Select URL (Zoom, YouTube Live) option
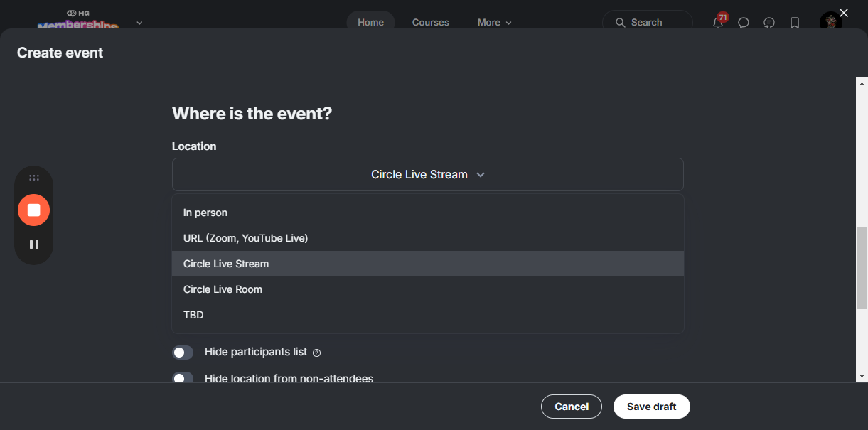Image resolution: width=868 pixels, height=430 pixels. pyautogui.click(x=428, y=238)
